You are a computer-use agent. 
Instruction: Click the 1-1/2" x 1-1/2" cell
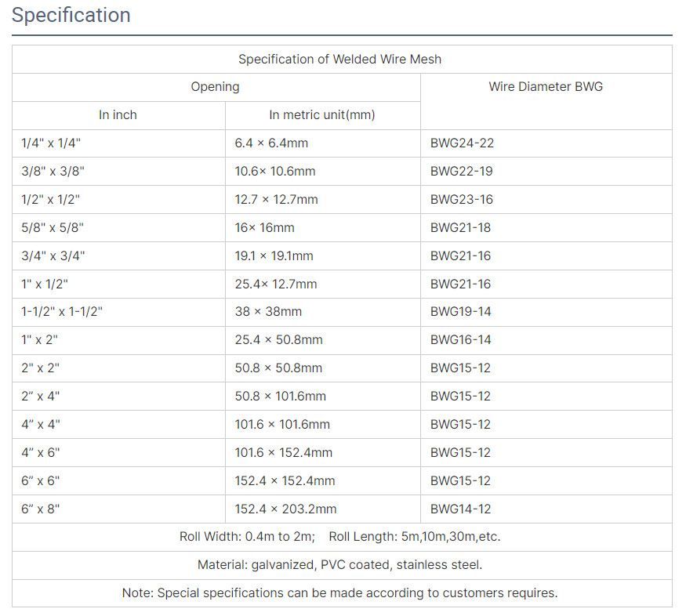pos(62,312)
